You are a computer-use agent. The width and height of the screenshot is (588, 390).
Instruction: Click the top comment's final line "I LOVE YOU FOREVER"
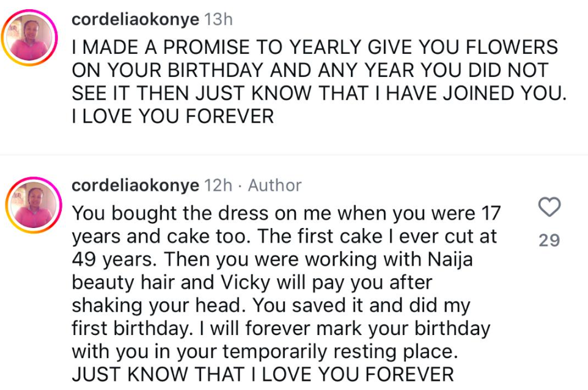point(173,116)
